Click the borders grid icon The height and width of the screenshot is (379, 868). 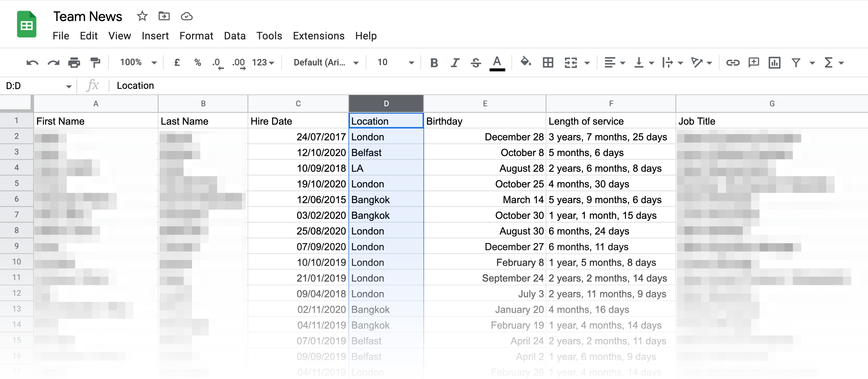coord(548,62)
